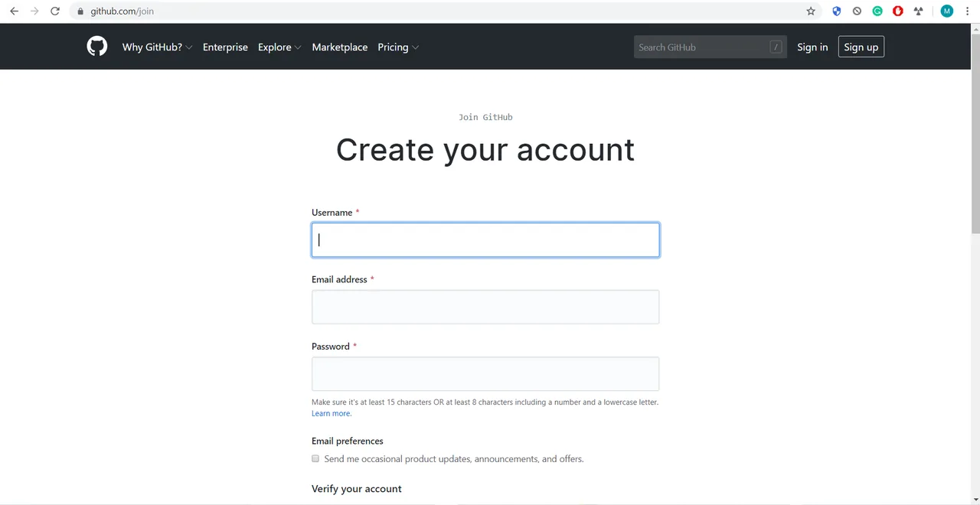Click the slash shortcut icon in search
Screen dimensions: 980x505
pos(776,47)
